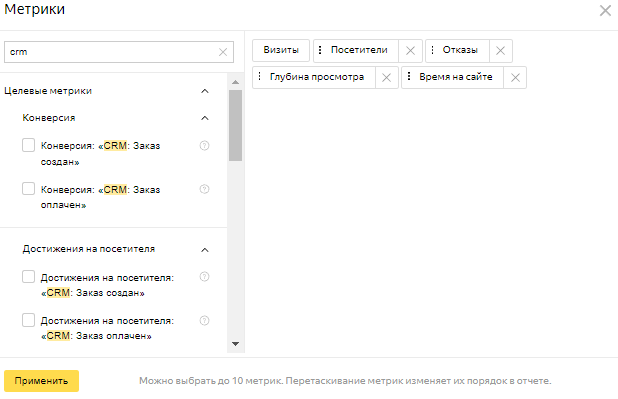Screen dimensions: 618x399
Task: Check Конверсия: «CRM: Заказ создан» checkbox
Action: [x=28, y=145]
